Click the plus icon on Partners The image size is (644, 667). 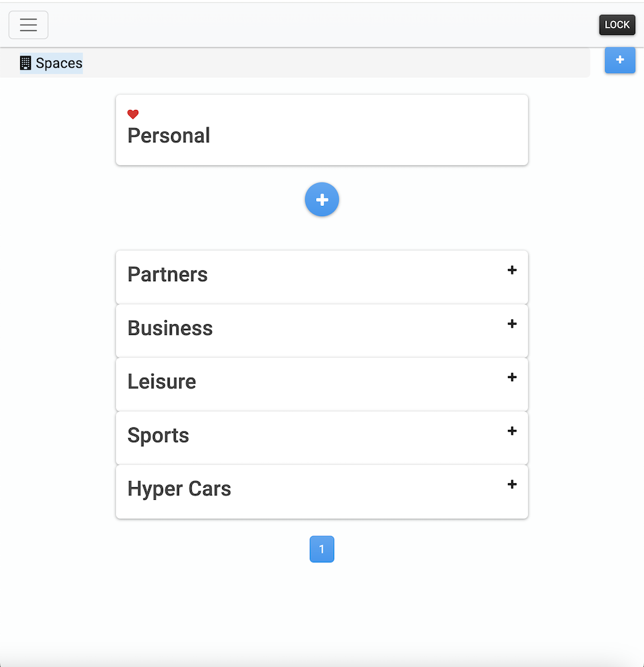pyautogui.click(x=512, y=270)
